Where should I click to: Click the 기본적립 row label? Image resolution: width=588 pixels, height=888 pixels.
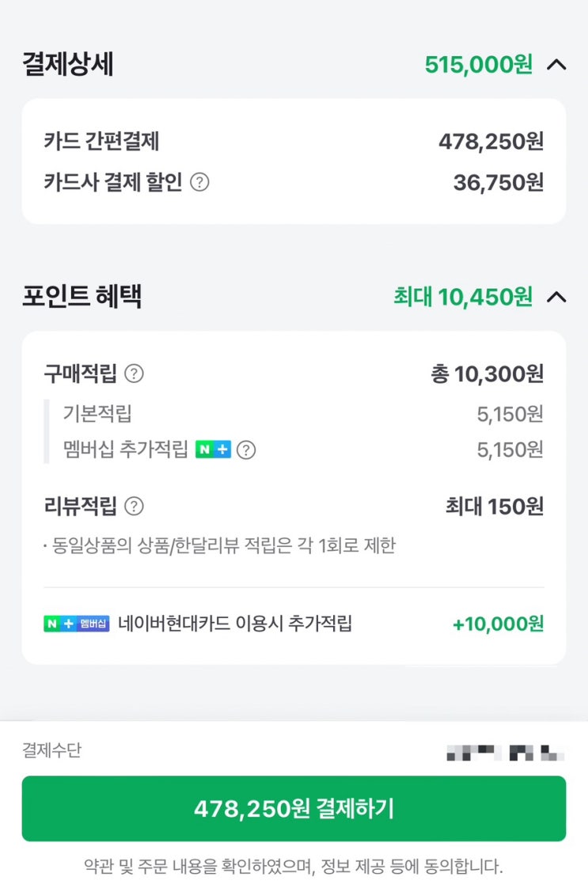point(97,413)
